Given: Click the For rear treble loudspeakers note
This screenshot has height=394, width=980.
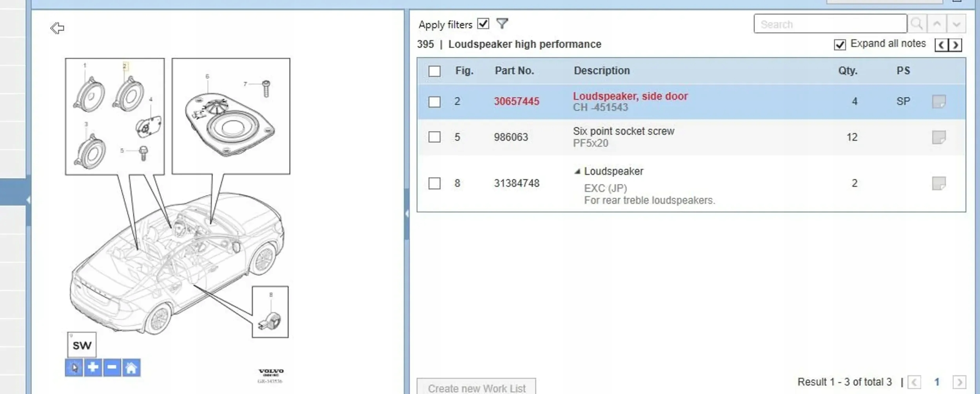Looking at the screenshot, I should click(650, 201).
